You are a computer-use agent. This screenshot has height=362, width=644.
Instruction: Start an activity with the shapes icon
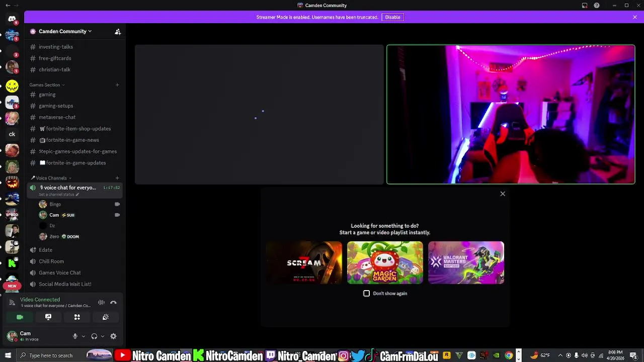[77, 317]
